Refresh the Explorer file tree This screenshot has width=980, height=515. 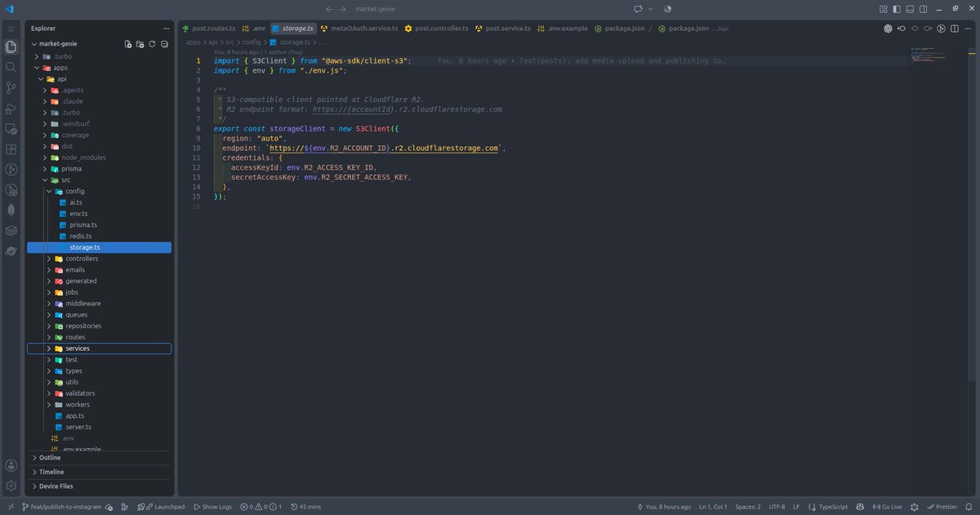click(x=152, y=44)
